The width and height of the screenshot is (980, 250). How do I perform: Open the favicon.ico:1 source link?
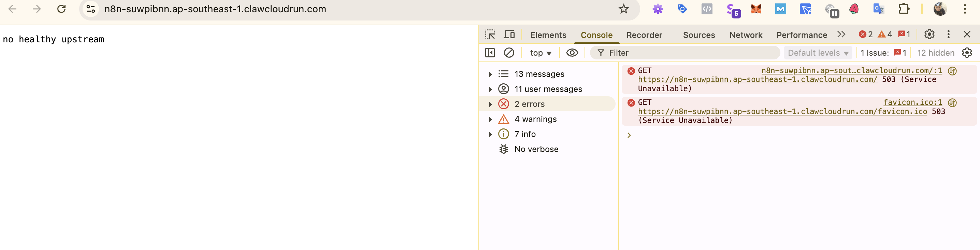pyautogui.click(x=912, y=102)
